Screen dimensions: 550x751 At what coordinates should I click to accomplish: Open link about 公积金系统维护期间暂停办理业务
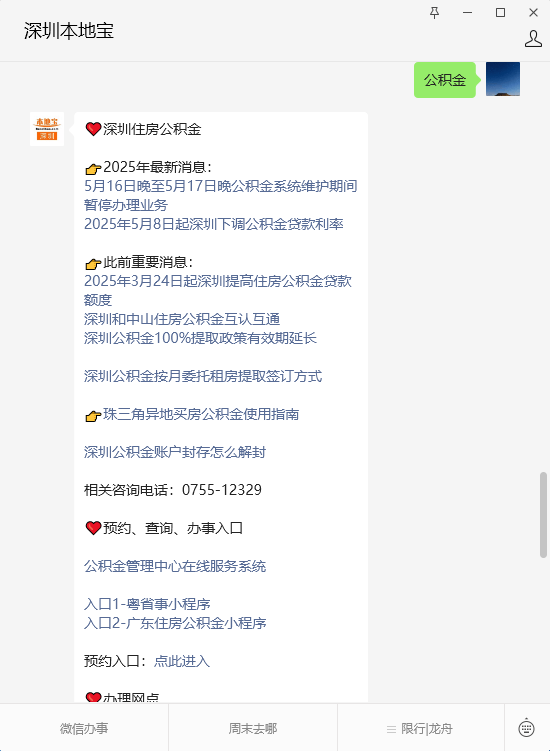[x=221, y=195]
